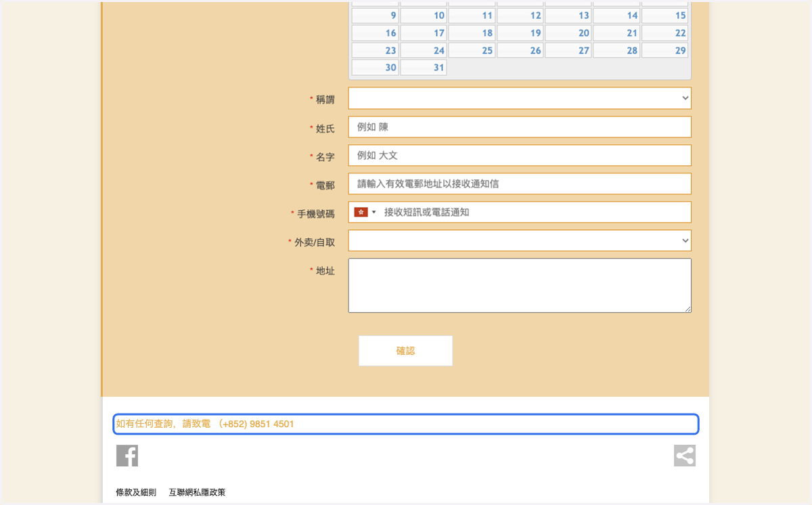Choose day 29 in the calendar

[664, 51]
